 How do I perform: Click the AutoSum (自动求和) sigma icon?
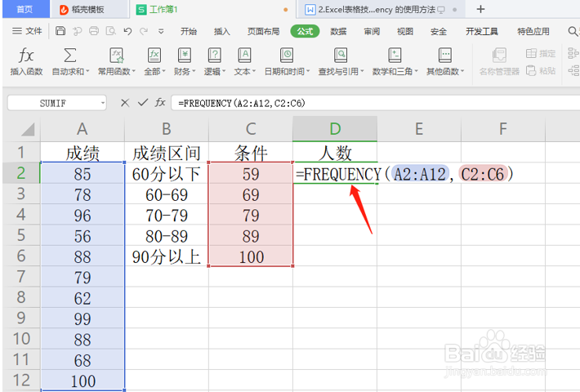pos(70,56)
